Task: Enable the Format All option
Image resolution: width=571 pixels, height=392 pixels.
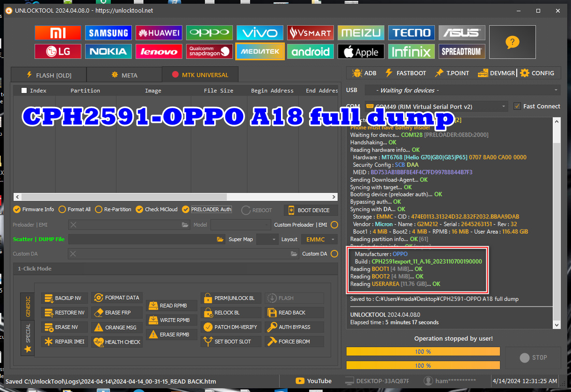Action: (x=75, y=209)
